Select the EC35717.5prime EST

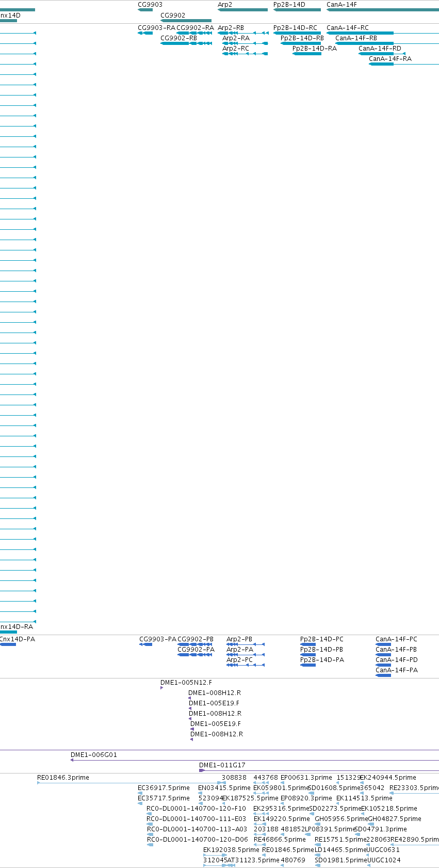tap(140, 803)
